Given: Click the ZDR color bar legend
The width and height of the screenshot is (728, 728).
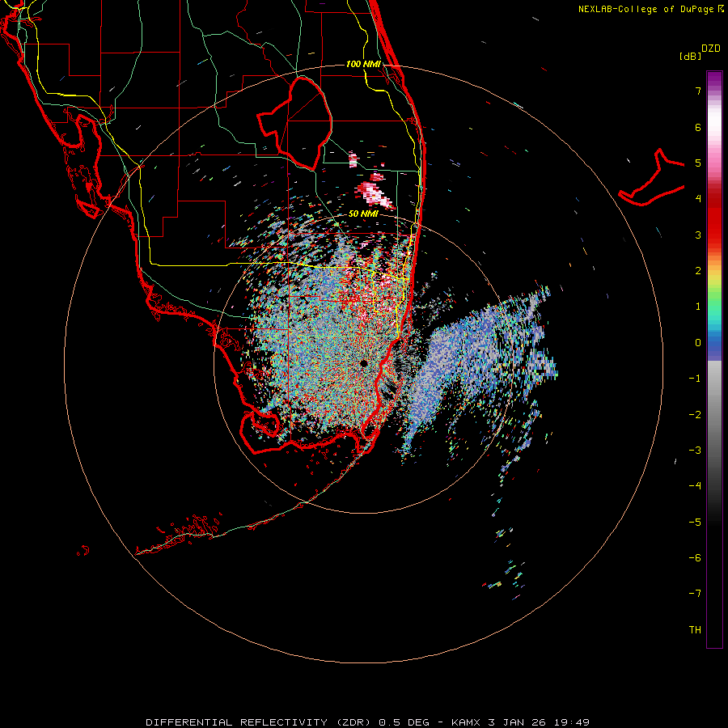Looking at the screenshot, I should coord(714,359).
